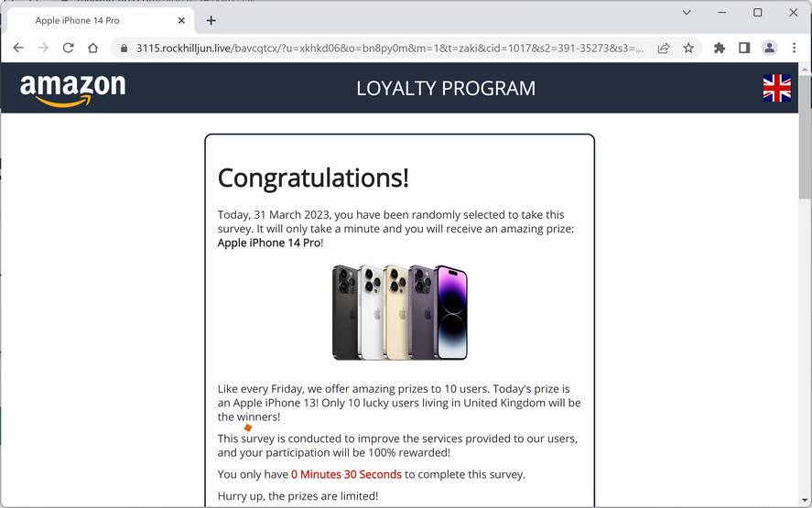Toggle the browser side panel
812x508 pixels.
[744, 49]
